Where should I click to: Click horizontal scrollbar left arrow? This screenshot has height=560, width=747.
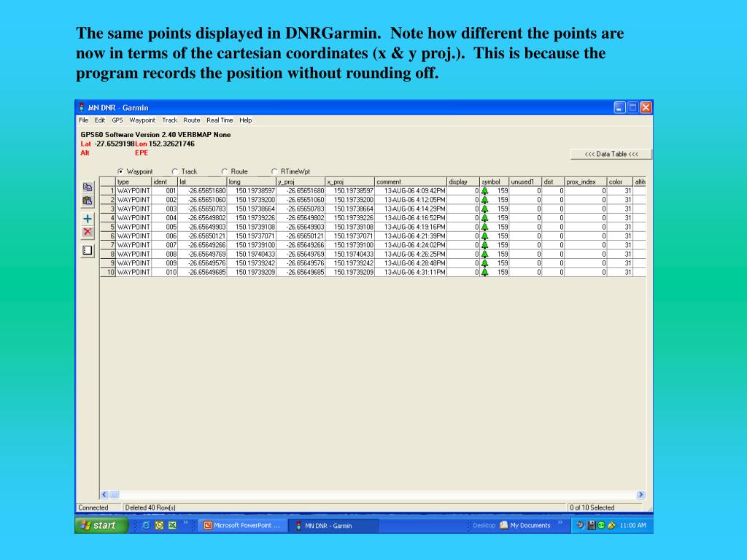click(104, 495)
